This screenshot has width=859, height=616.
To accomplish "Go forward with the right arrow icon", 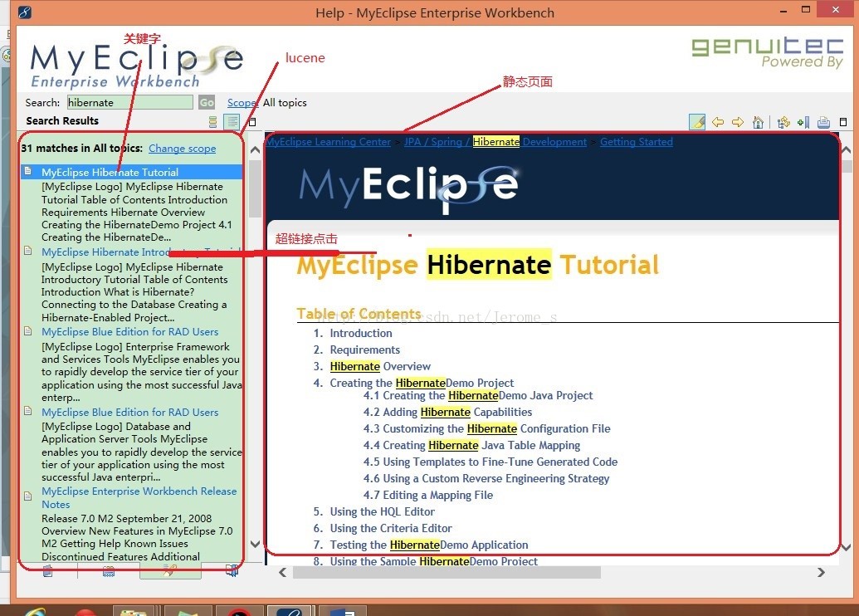I will point(737,122).
